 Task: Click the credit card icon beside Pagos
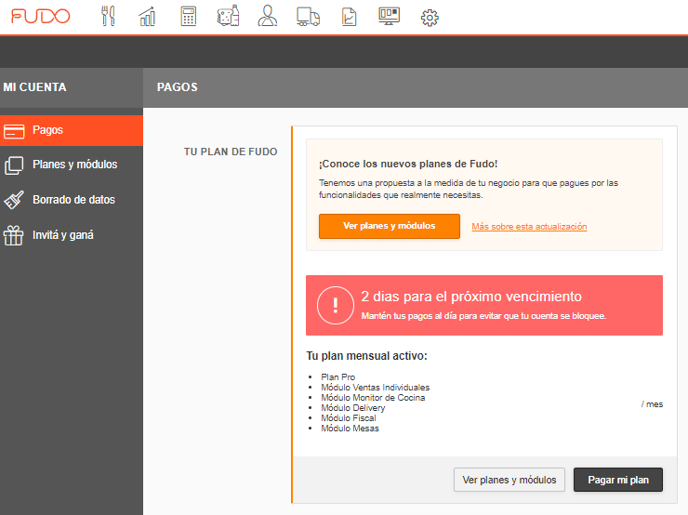14,131
